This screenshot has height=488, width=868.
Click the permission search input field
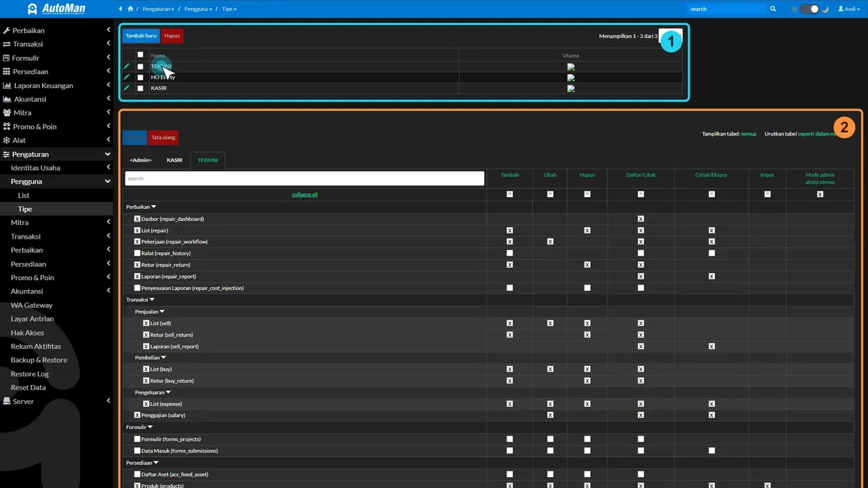pyautogui.click(x=304, y=178)
